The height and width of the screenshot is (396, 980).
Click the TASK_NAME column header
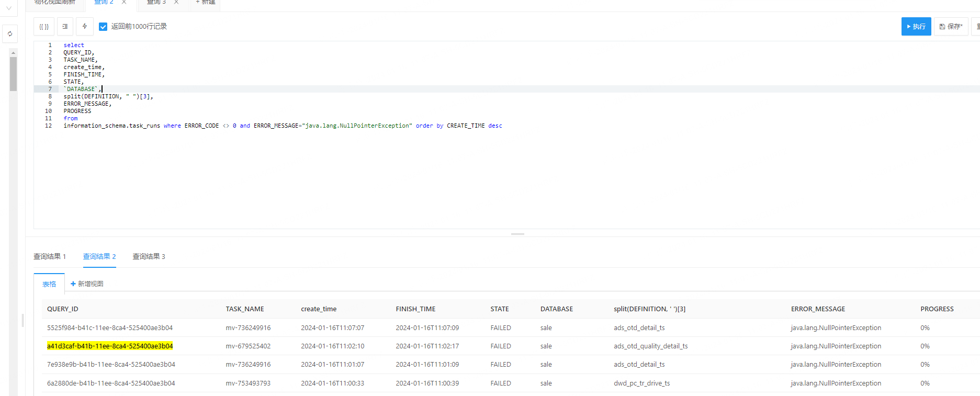coord(245,309)
